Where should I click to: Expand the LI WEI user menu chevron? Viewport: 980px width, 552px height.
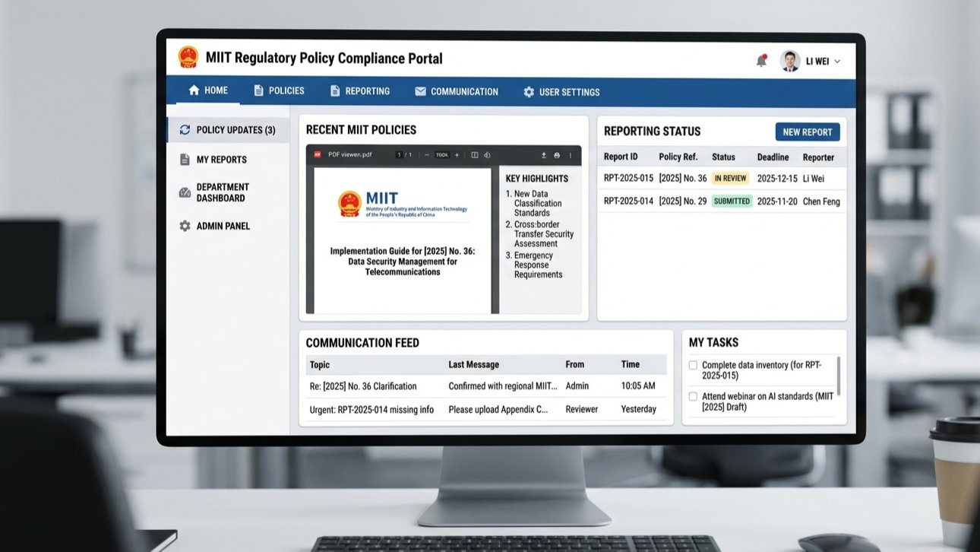837,62
